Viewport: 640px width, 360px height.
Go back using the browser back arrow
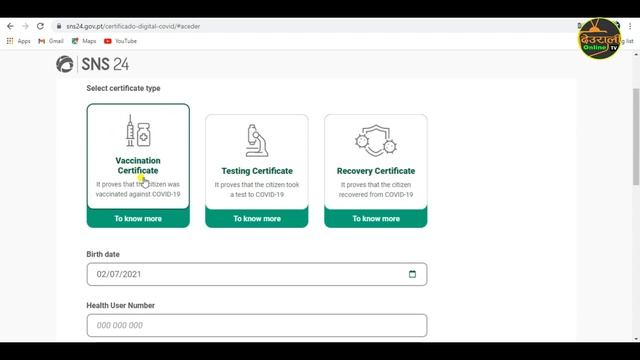(x=10, y=26)
